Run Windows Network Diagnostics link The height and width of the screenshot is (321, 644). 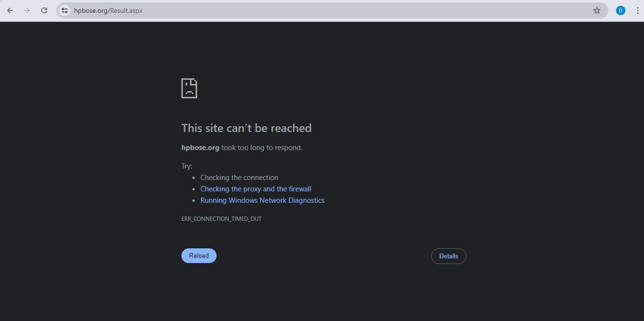(x=262, y=200)
